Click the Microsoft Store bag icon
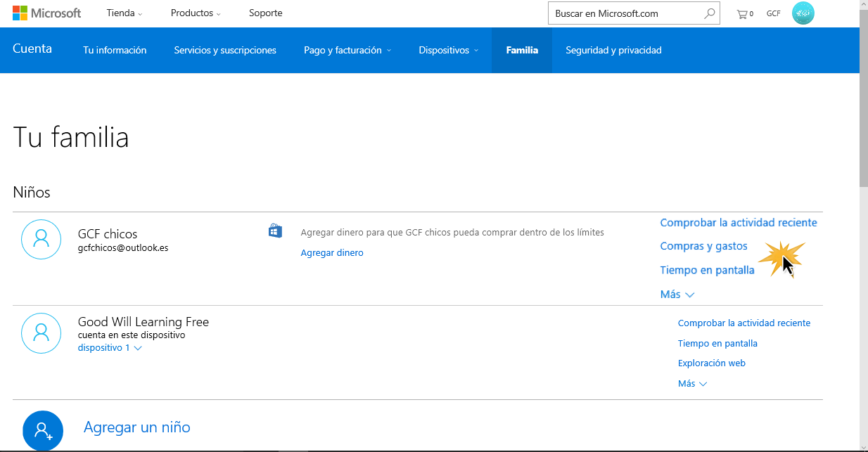868x452 pixels. click(x=276, y=231)
